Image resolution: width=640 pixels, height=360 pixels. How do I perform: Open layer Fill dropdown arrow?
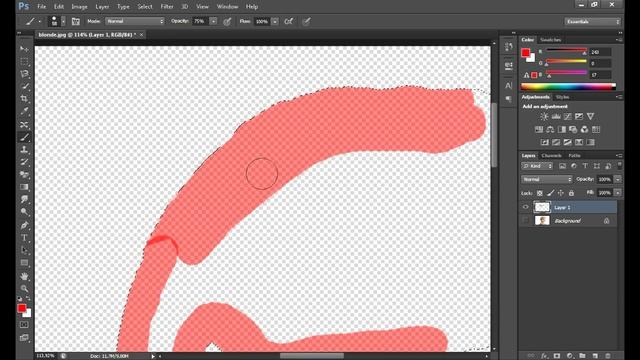point(618,193)
